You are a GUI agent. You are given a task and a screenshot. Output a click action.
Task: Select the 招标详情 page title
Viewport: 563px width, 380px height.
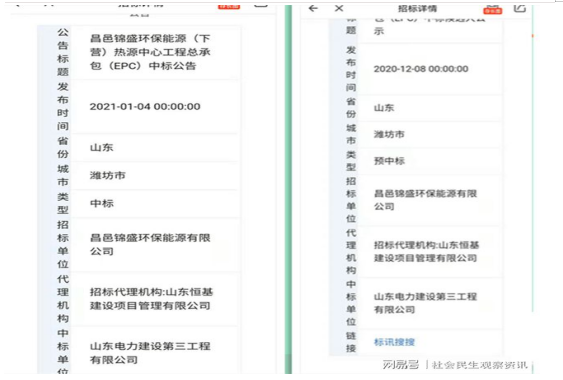click(x=417, y=9)
